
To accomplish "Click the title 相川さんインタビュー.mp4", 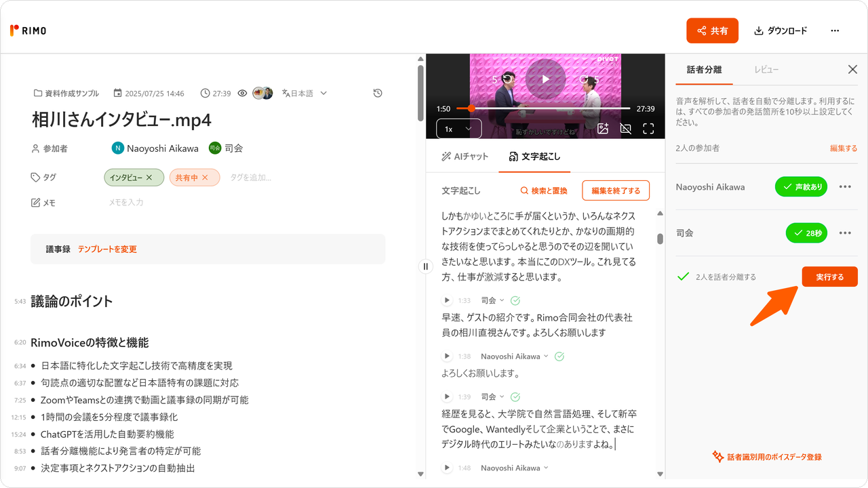I will pos(122,120).
